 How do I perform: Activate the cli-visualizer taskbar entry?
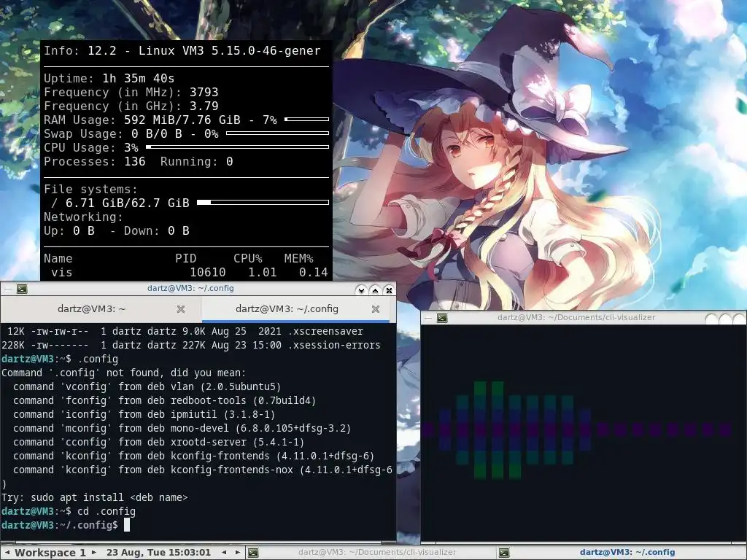click(371, 553)
